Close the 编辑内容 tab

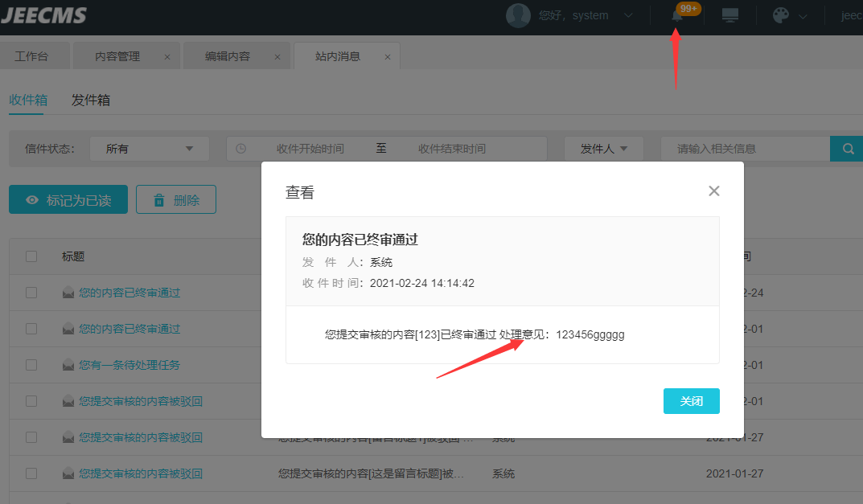[277, 57]
